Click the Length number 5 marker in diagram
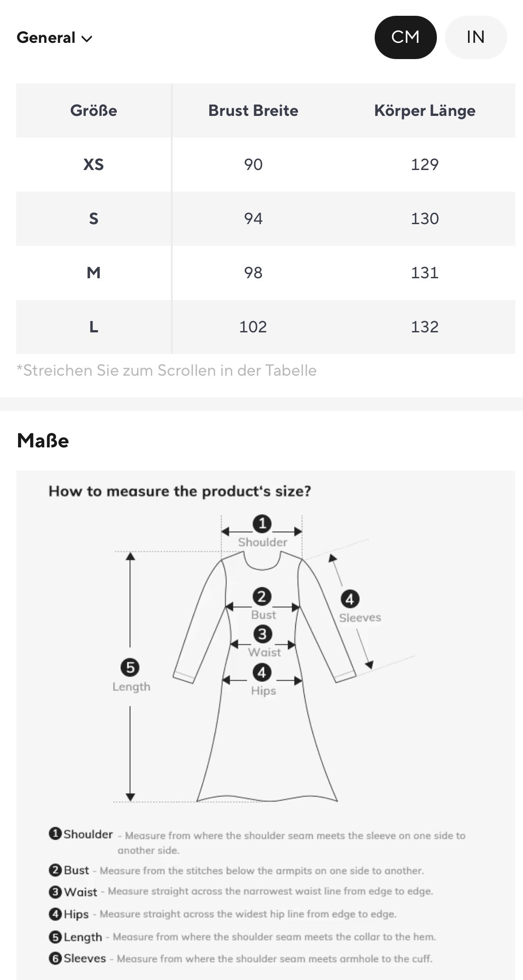The width and height of the screenshot is (523, 980). (x=130, y=667)
